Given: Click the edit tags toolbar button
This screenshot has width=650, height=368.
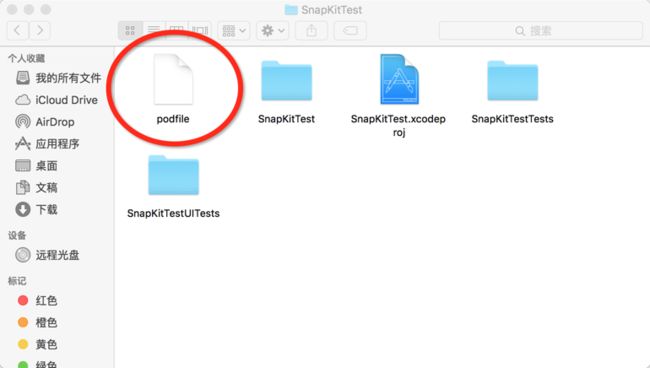Looking at the screenshot, I should point(350,30).
